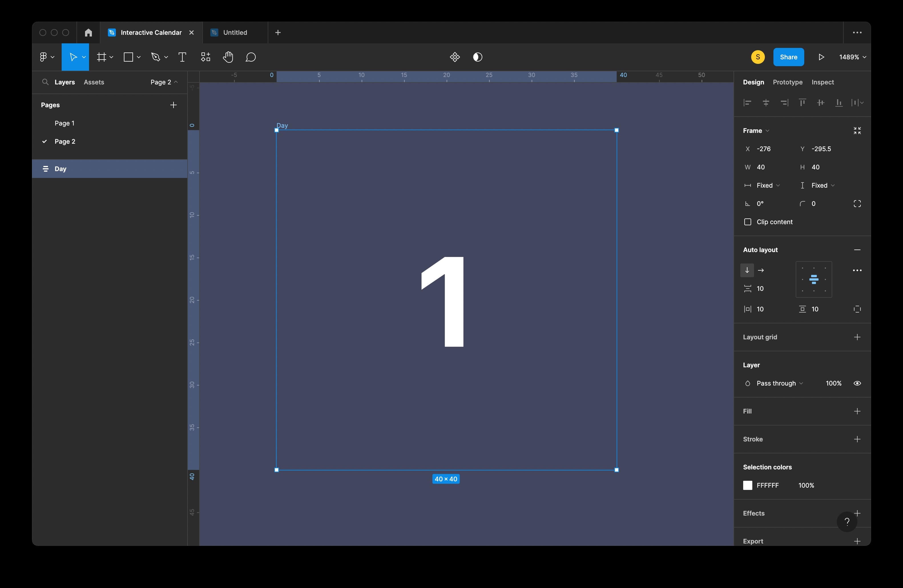The height and width of the screenshot is (588, 903).
Task: Click the create component icon
Action: point(455,57)
